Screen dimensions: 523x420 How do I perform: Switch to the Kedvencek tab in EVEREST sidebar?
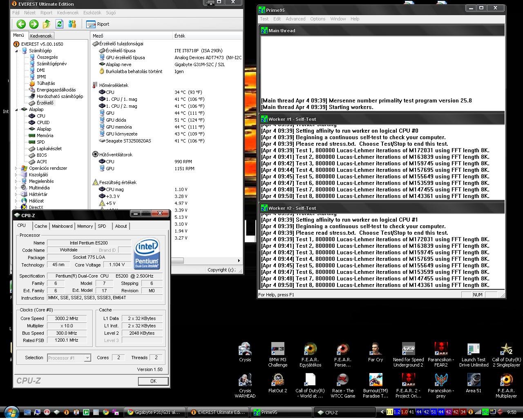click(41, 36)
